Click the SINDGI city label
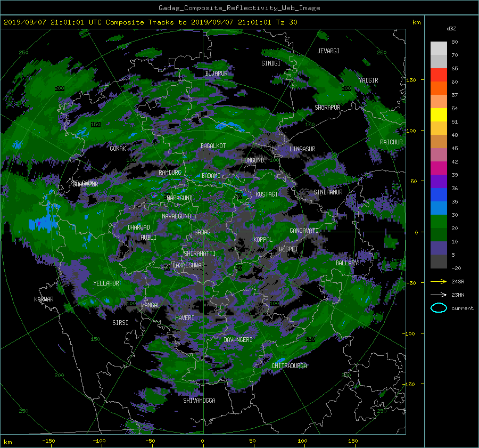Image resolution: width=479 pixels, height=448 pixels. pos(271,63)
